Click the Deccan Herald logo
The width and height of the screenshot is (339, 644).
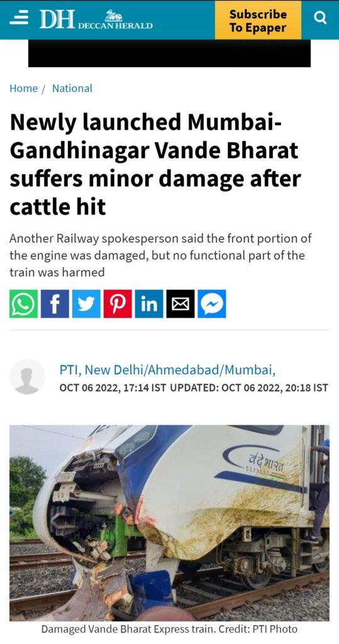coord(96,19)
